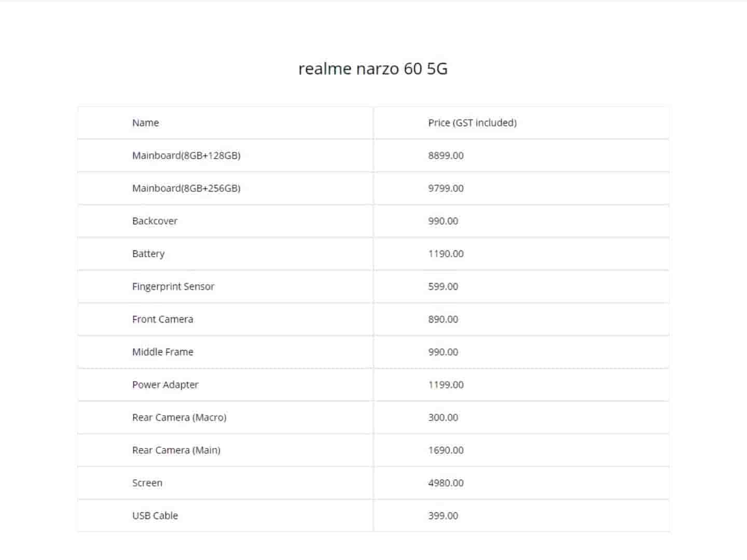Click the Rear Camera (Main) label
This screenshot has width=747, height=560.
pyautogui.click(x=176, y=450)
